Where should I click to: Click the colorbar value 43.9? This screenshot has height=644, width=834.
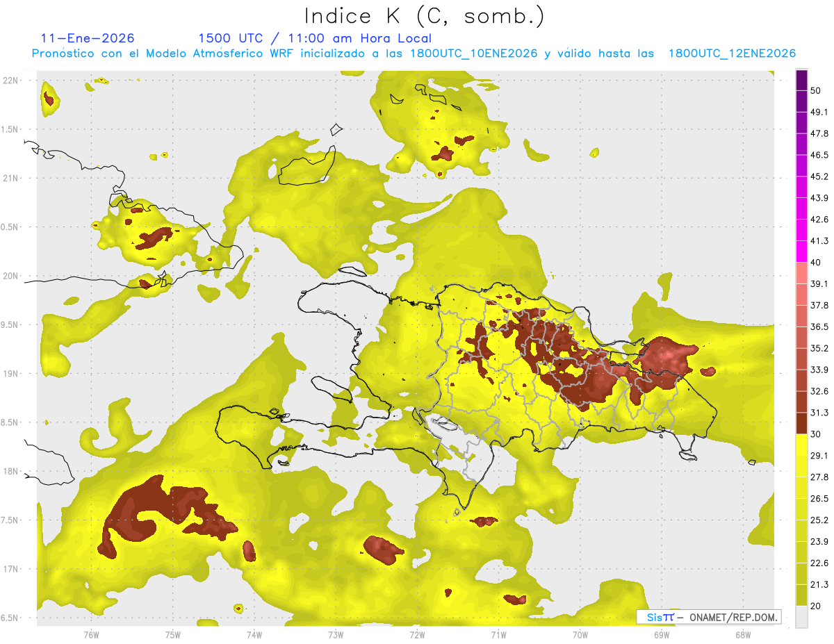(x=819, y=198)
